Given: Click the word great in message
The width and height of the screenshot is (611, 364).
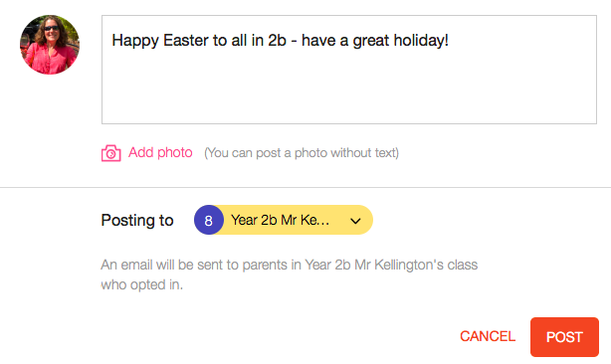Looking at the screenshot, I should (x=370, y=41).
